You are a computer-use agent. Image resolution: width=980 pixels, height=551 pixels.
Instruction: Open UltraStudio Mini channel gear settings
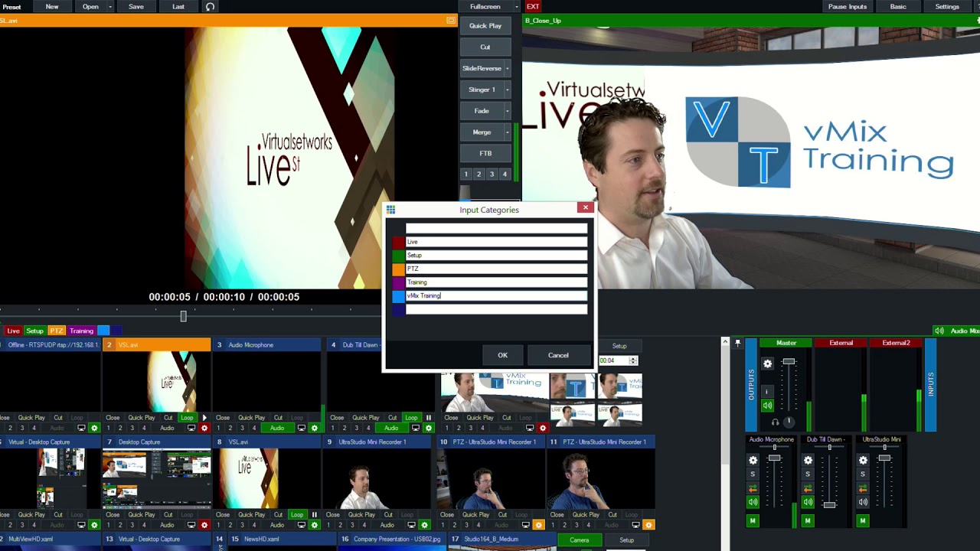(863, 460)
